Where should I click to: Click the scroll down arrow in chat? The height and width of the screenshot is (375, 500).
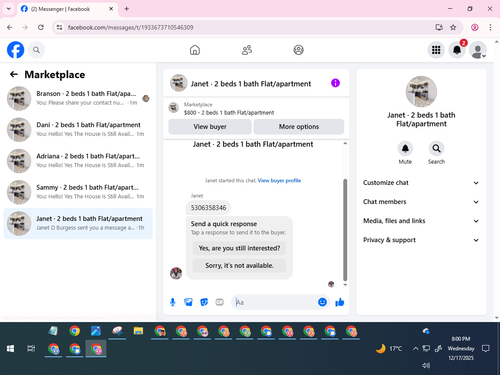coord(345,285)
